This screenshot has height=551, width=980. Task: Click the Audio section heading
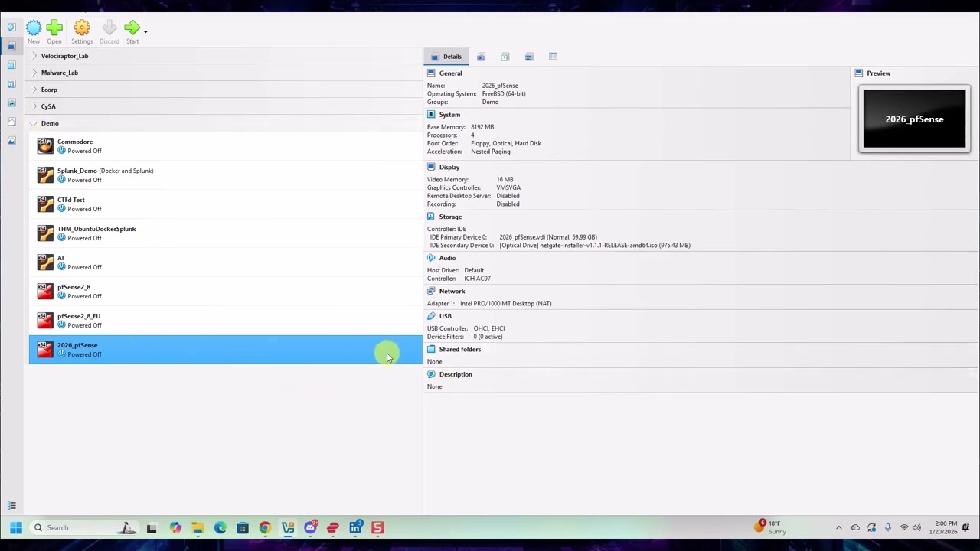[x=447, y=258]
